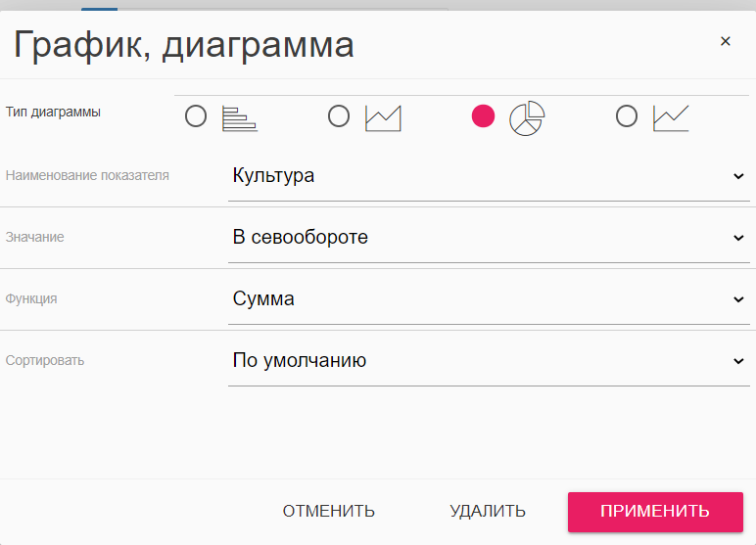This screenshot has height=545, width=756.
Task: Click the pie chart icon
Action: [527, 118]
